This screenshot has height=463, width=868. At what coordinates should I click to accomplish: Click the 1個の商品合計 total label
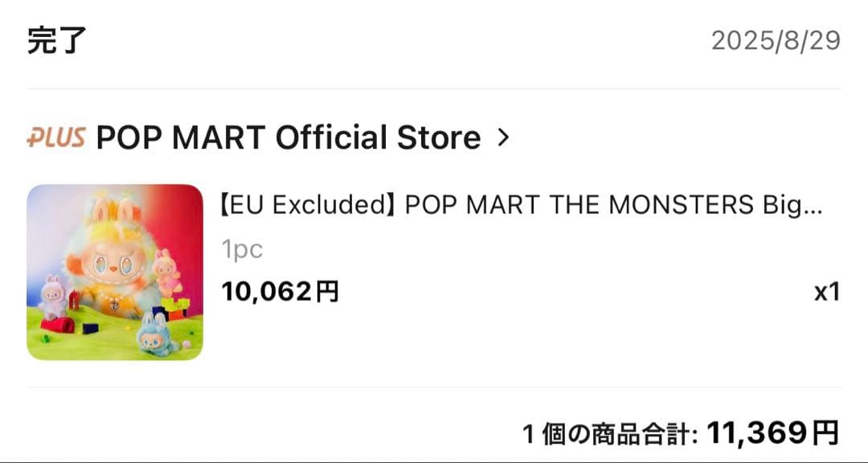(609, 435)
